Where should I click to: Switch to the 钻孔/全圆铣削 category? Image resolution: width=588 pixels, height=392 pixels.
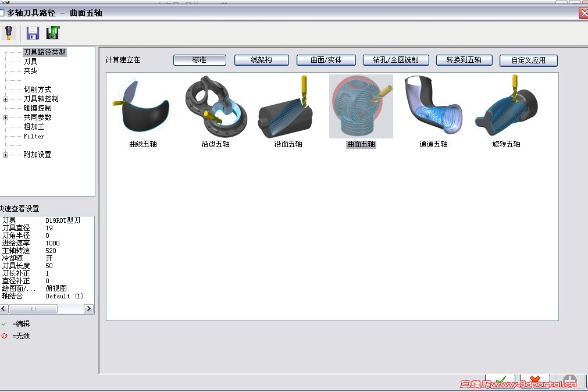[395, 60]
